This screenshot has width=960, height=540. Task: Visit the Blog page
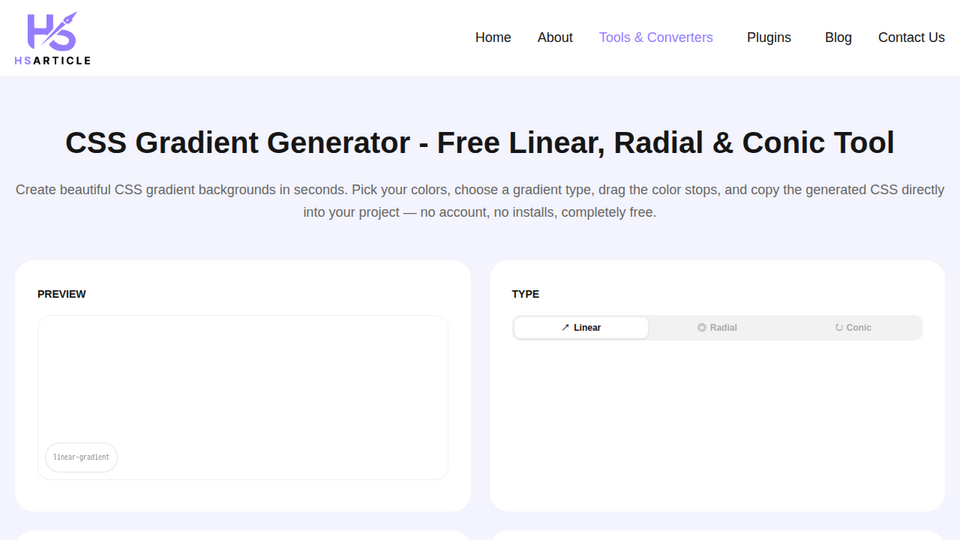pyautogui.click(x=838, y=37)
